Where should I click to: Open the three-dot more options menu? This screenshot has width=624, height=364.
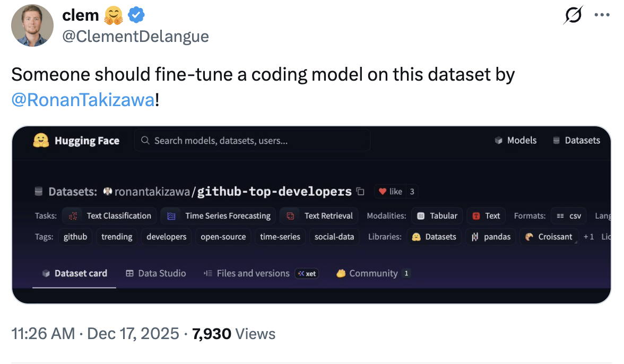602,15
